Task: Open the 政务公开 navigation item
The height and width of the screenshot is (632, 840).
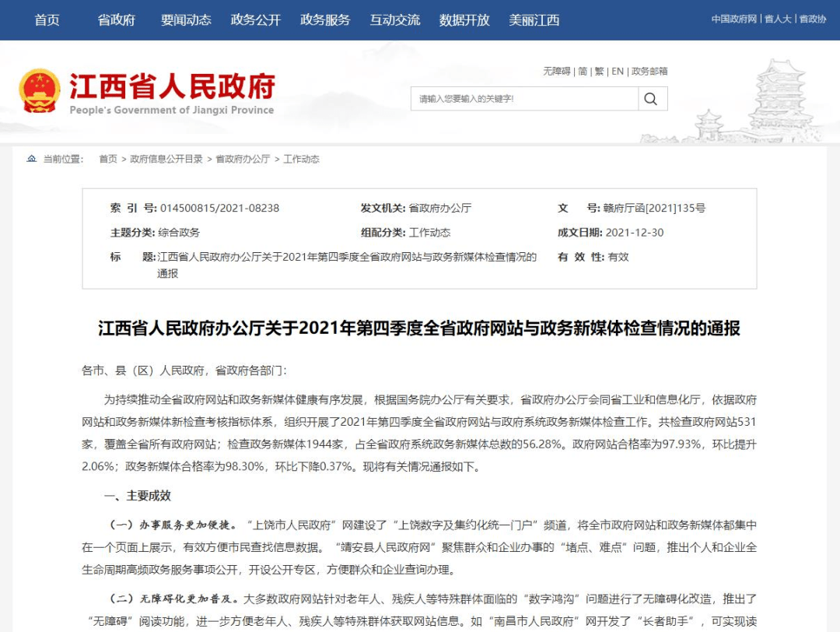Action: [256, 19]
